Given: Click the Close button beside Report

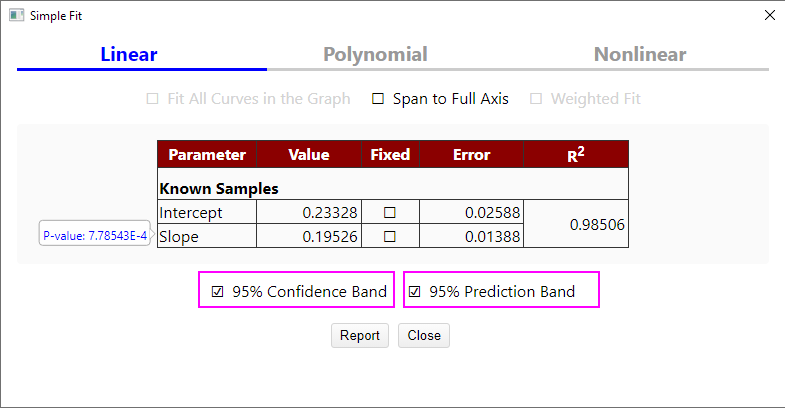Looking at the screenshot, I should [424, 336].
